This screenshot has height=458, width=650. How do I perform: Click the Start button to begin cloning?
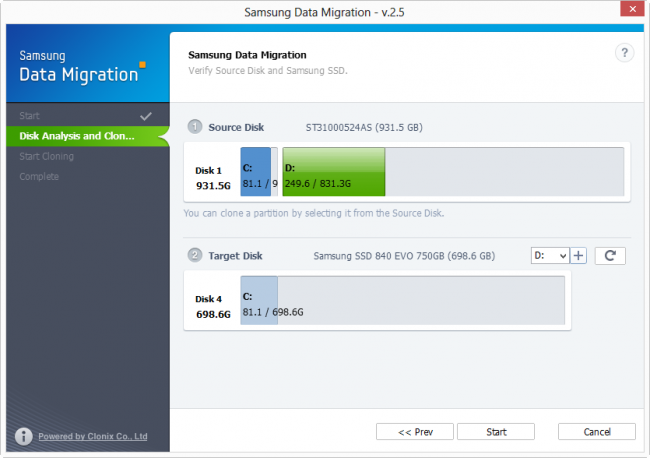496,432
